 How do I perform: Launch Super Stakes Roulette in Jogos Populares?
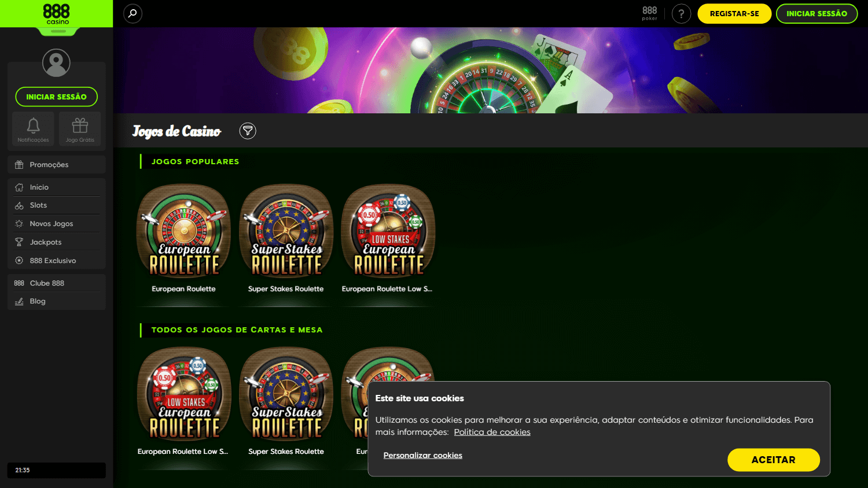point(286,231)
